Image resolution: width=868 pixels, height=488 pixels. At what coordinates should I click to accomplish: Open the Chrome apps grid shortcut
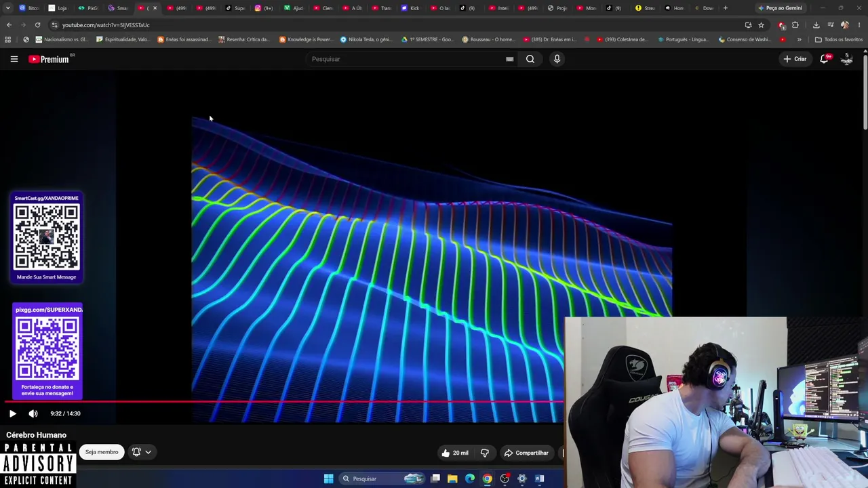tap(8, 39)
